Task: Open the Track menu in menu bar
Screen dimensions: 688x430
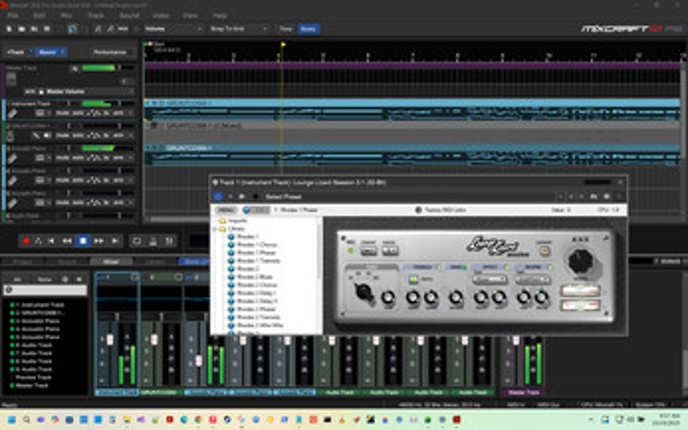Action: click(x=96, y=17)
